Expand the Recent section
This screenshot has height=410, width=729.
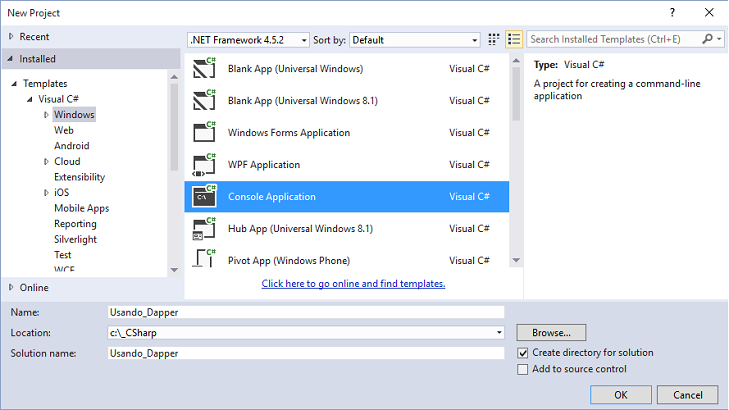[11, 36]
